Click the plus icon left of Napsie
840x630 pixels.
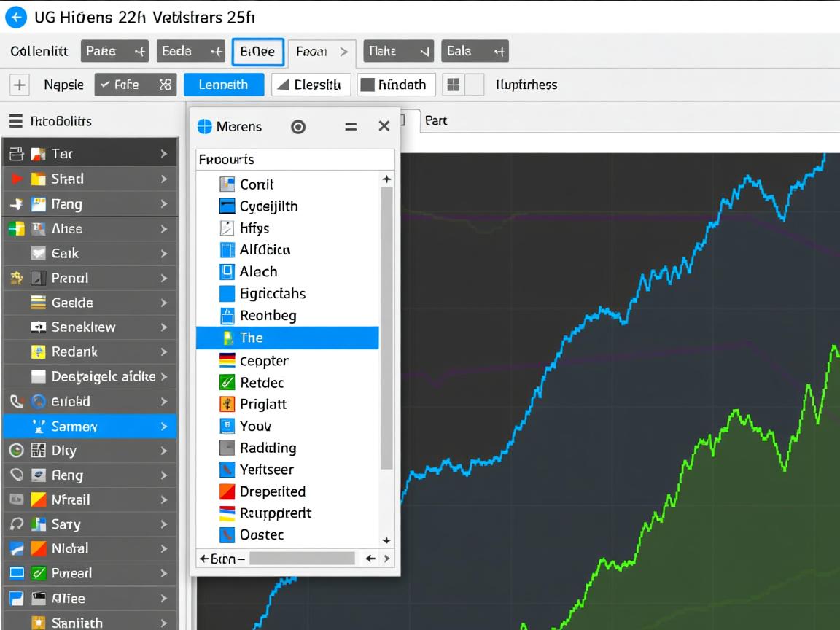(19, 85)
